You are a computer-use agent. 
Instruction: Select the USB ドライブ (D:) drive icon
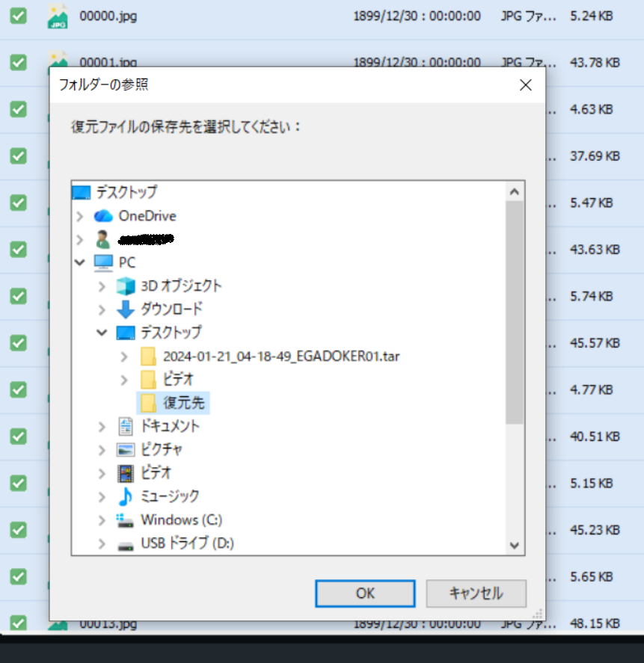click(x=125, y=546)
